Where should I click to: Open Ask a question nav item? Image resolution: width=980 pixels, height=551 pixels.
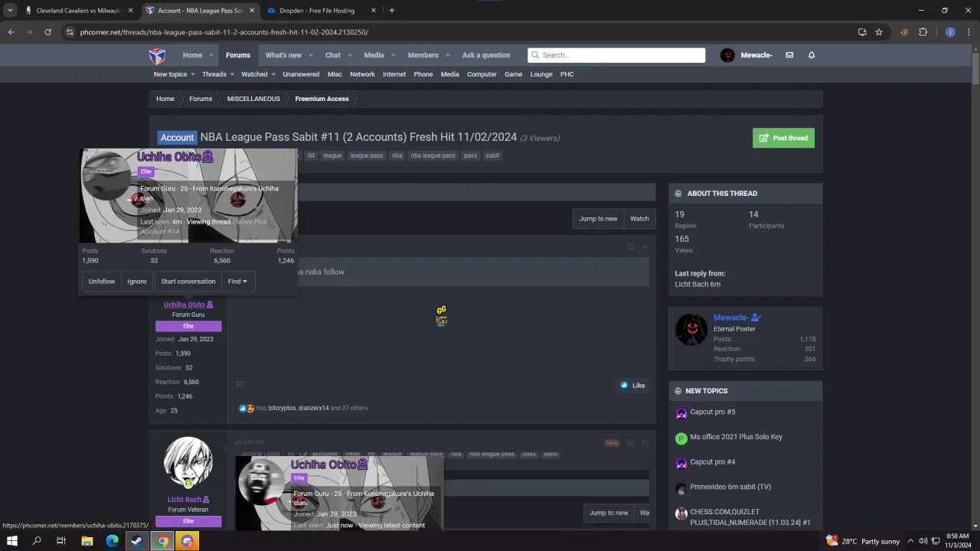pos(486,55)
